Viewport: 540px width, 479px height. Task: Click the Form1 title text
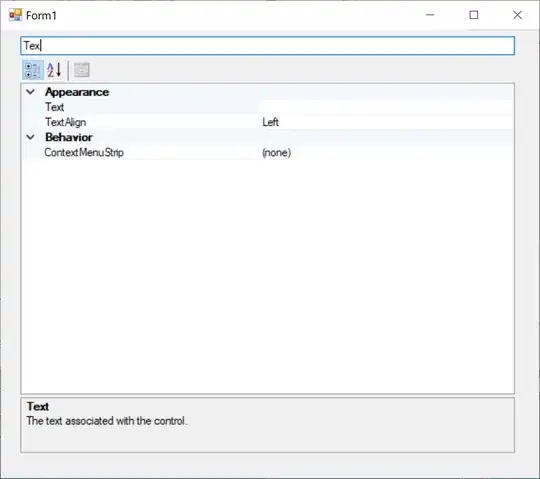pos(41,15)
